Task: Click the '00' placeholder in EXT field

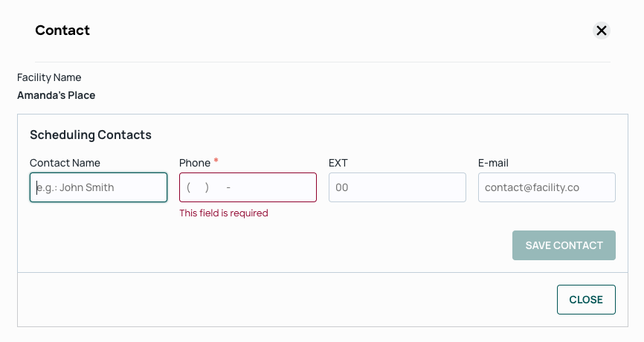Action: pos(342,187)
